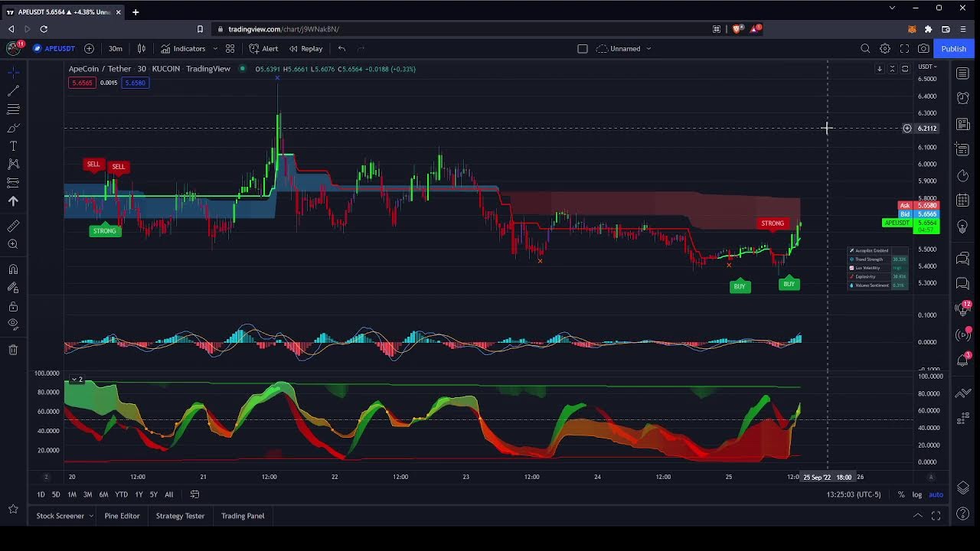The image size is (980, 551).
Task: Toggle fullscreen mode icon
Action: 904,48
